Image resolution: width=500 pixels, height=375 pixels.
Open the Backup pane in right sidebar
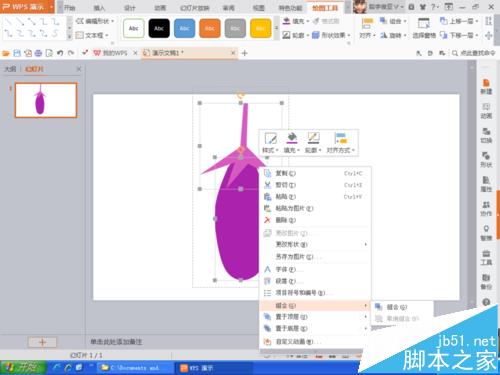(x=486, y=282)
